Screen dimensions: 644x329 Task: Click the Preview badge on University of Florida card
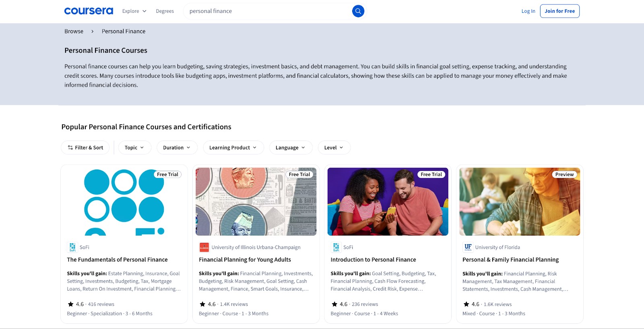pos(564,174)
